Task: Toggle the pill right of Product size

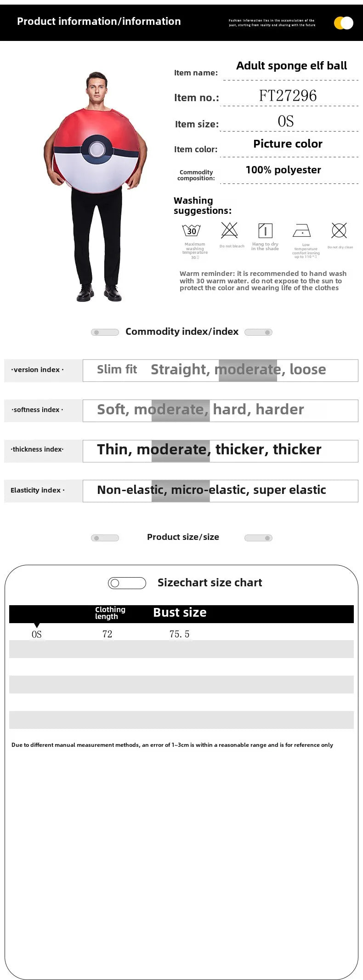Action: (258, 538)
